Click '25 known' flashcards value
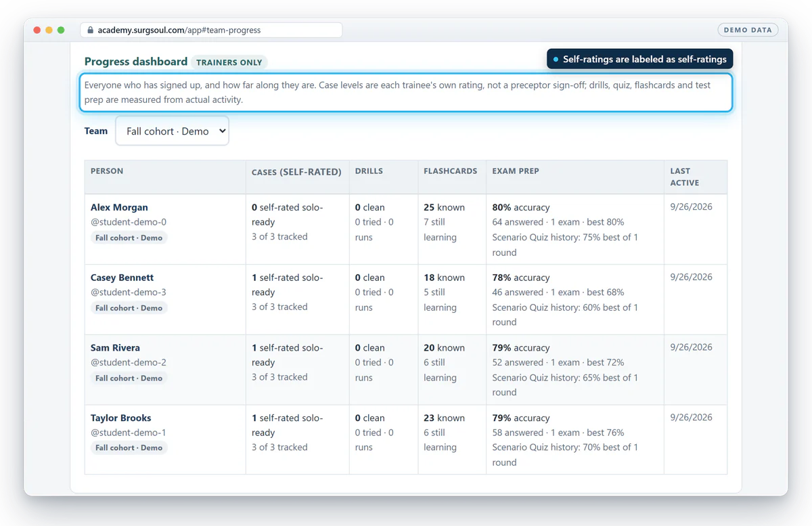812x526 pixels. point(444,207)
